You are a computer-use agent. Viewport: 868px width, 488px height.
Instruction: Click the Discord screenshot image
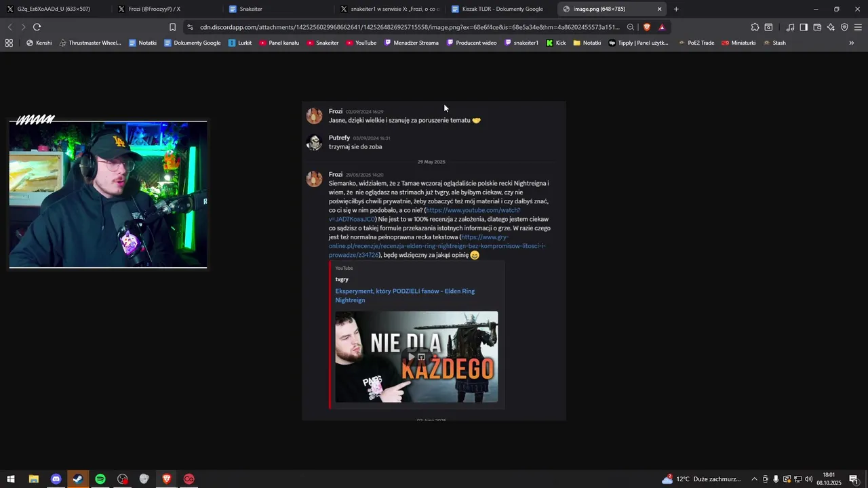point(434,261)
